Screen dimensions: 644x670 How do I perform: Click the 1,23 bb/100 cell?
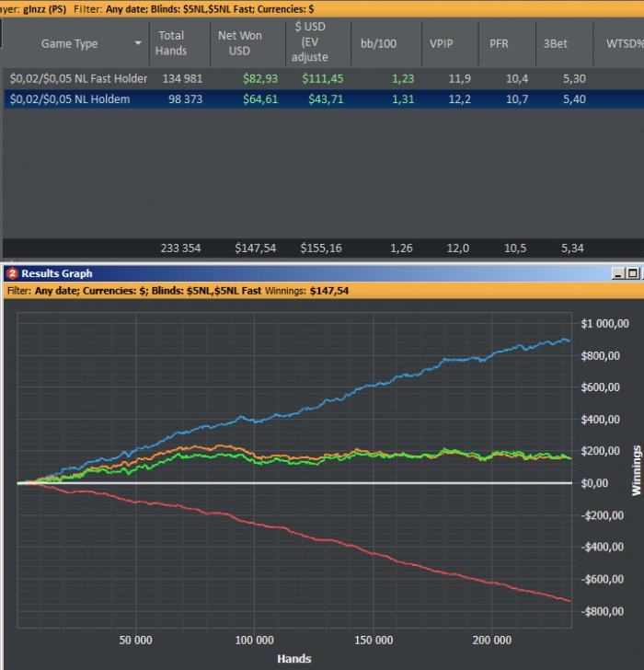pos(403,78)
